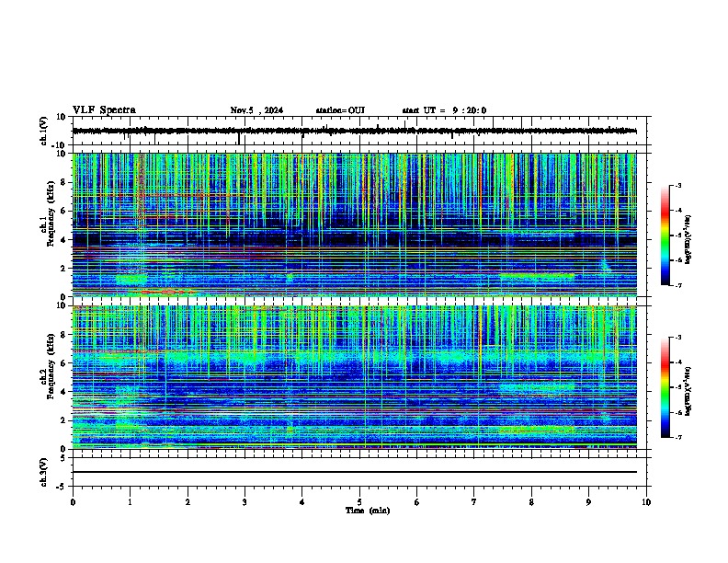Click the "4" kHz tick on ch.1 frequency axis

(64, 240)
